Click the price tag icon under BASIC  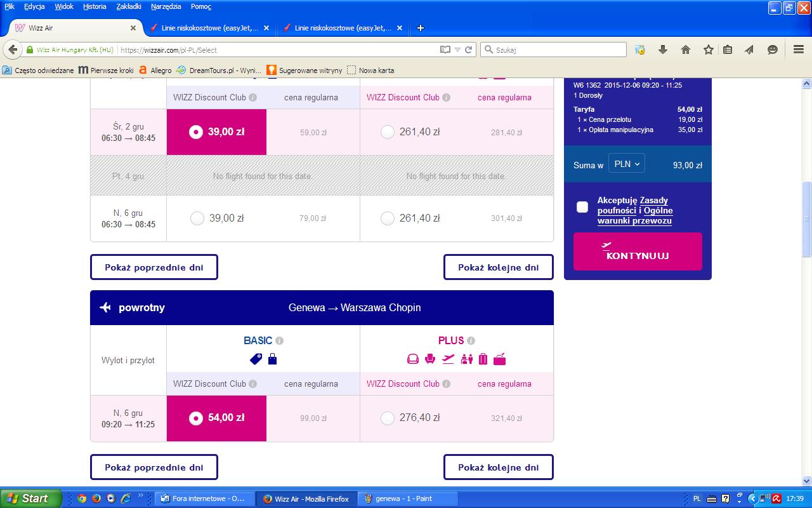(x=256, y=359)
